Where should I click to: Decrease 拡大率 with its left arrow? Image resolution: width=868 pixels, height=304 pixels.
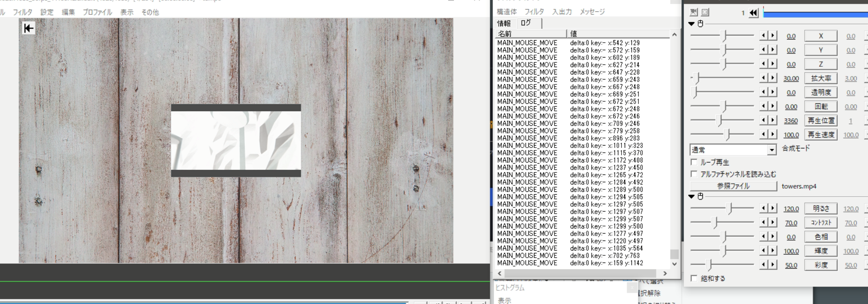click(x=764, y=78)
